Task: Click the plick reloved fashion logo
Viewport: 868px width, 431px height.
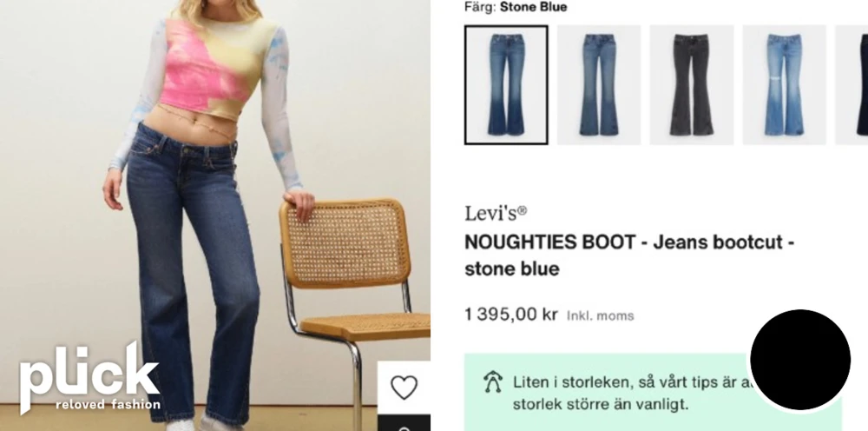Action: coord(89,377)
